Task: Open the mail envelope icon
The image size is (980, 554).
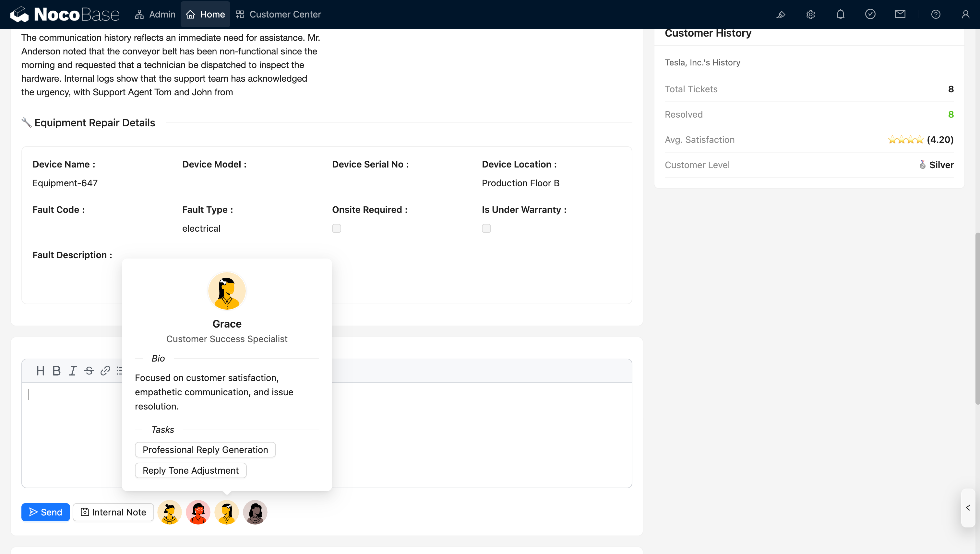Action: 900,15
